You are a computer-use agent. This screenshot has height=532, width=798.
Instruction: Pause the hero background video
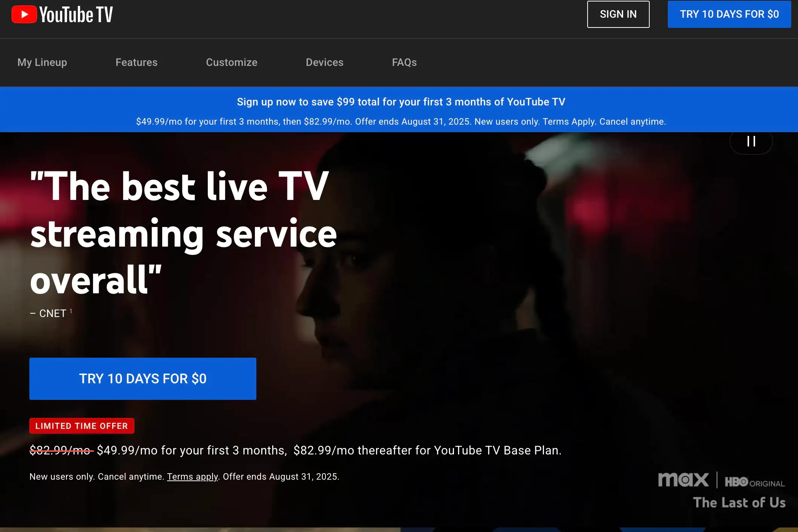point(751,142)
